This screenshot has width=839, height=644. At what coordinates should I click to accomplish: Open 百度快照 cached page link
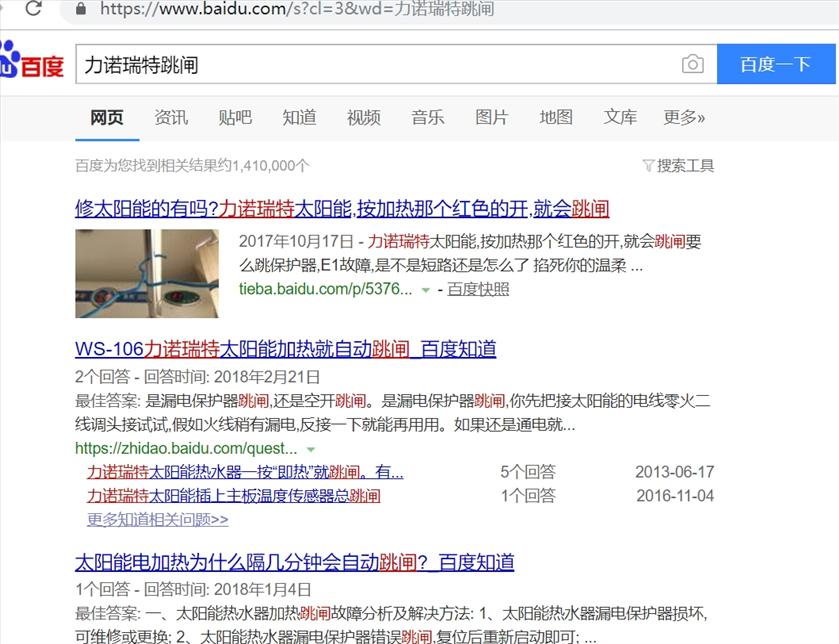tap(478, 289)
